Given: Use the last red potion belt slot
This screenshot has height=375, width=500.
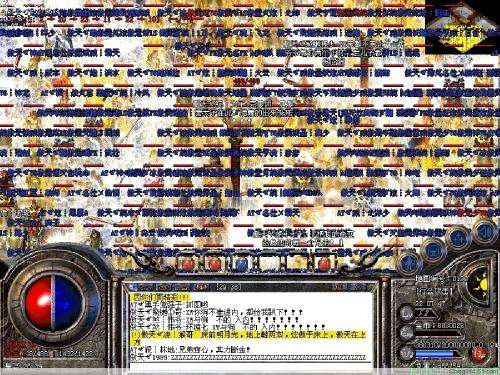Looking at the screenshot, I should tap(324, 265).
